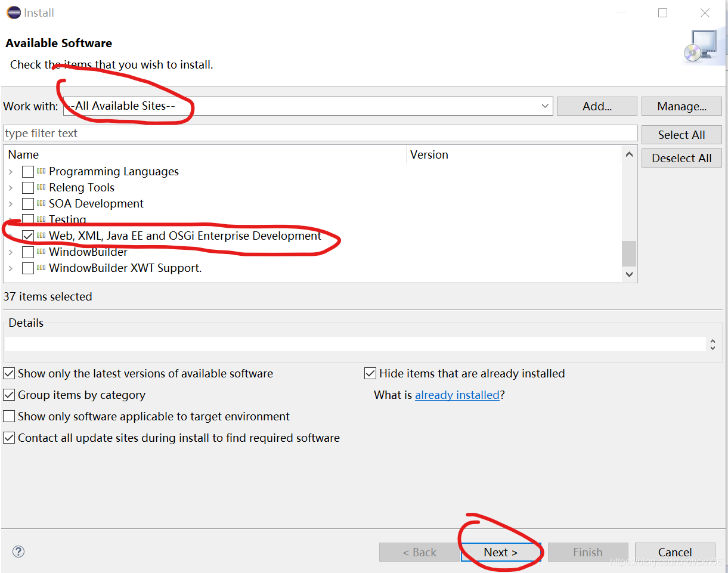Image resolution: width=728 pixels, height=573 pixels.
Task: Click Next to continue installation
Action: click(x=500, y=552)
